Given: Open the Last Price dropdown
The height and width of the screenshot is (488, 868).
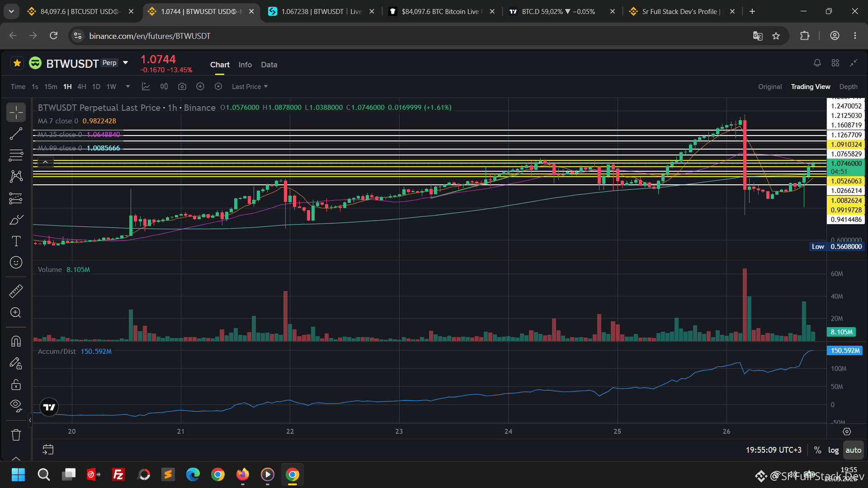Looking at the screenshot, I should (250, 86).
